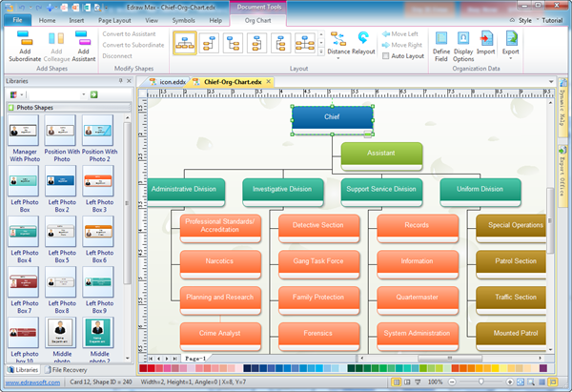Click the Relayout icon
This screenshot has width=572, height=392.
(363, 38)
